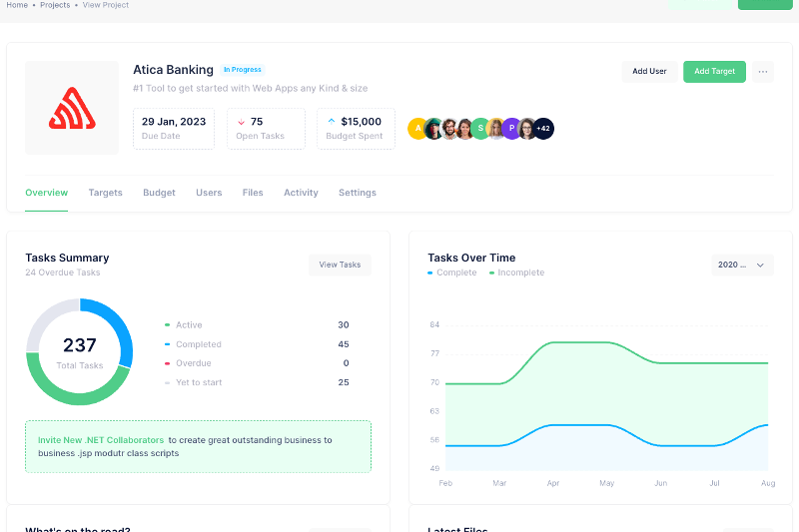The image size is (799, 532).
Task: Switch to the Targets tab
Action: pos(105,193)
